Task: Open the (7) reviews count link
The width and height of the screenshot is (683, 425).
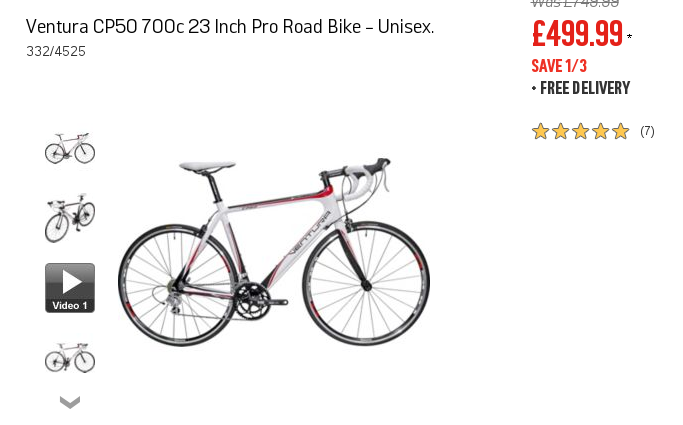Action: pyautogui.click(x=647, y=131)
